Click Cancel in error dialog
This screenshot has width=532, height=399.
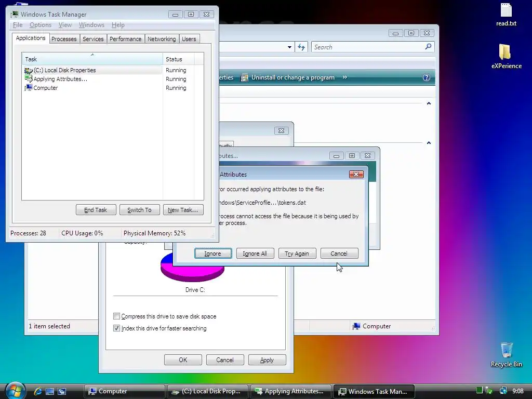pos(339,253)
